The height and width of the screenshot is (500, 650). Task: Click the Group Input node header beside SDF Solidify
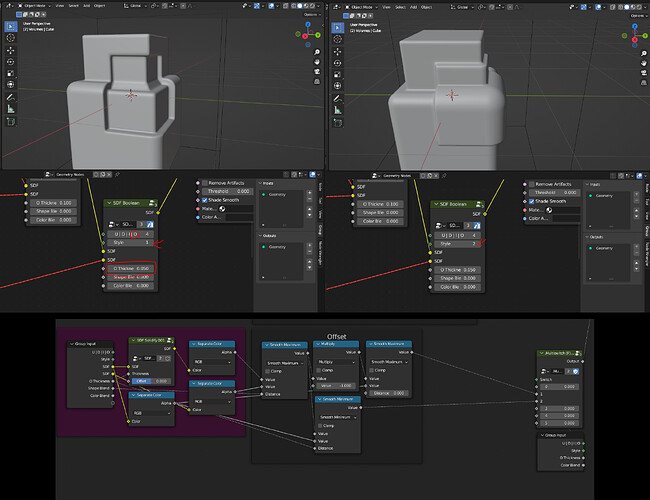click(x=90, y=344)
